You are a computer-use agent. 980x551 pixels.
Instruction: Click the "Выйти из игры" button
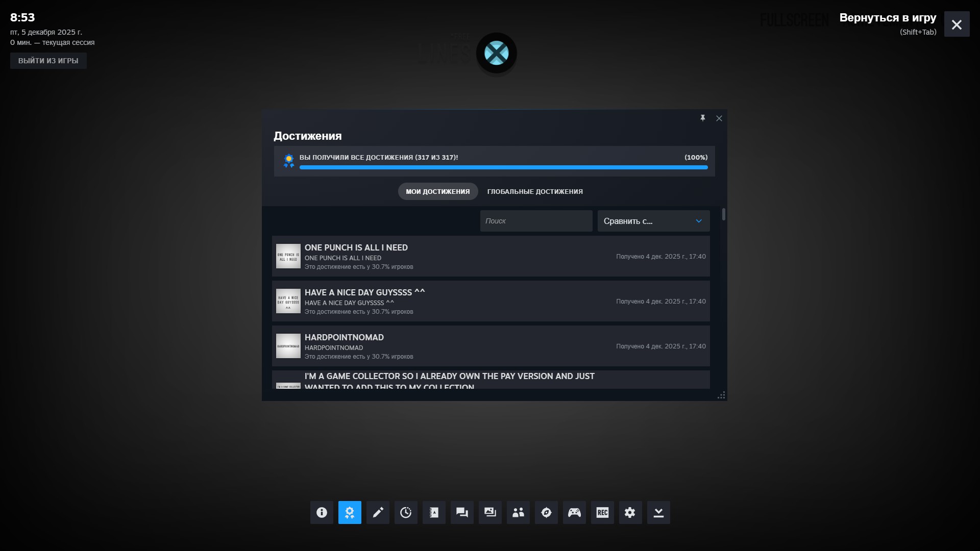coord(48,61)
